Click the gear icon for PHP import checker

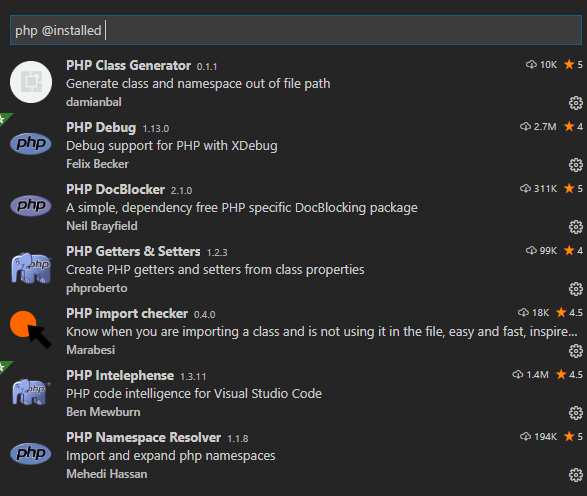point(575,351)
